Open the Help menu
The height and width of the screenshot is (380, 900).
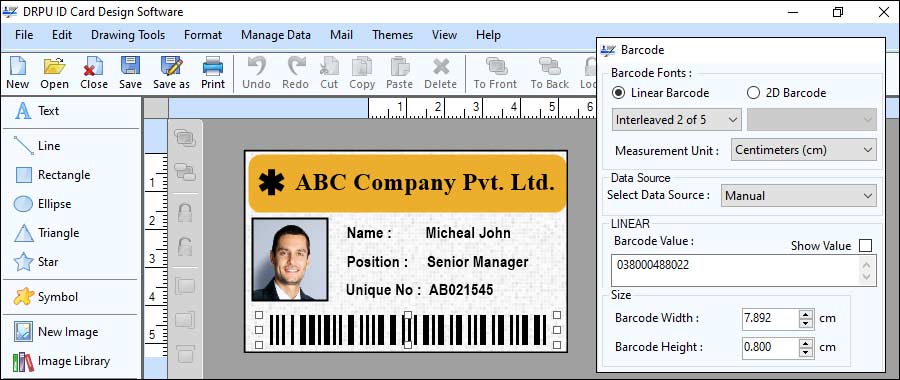488,35
